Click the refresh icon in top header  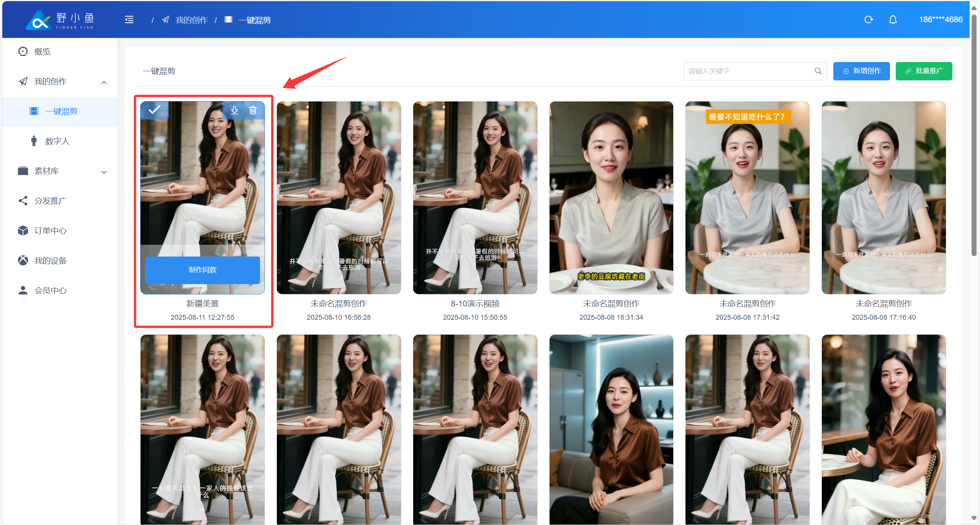(868, 20)
